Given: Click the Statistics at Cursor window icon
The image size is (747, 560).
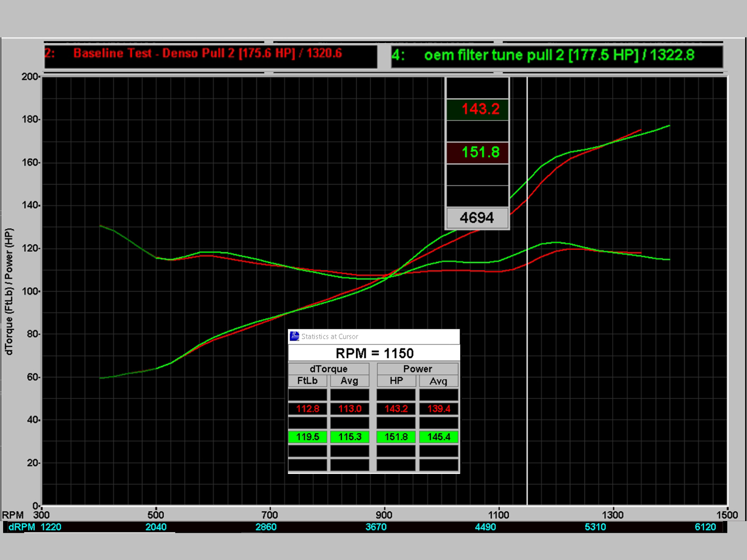Looking at the screenshot, I should 295,336.
